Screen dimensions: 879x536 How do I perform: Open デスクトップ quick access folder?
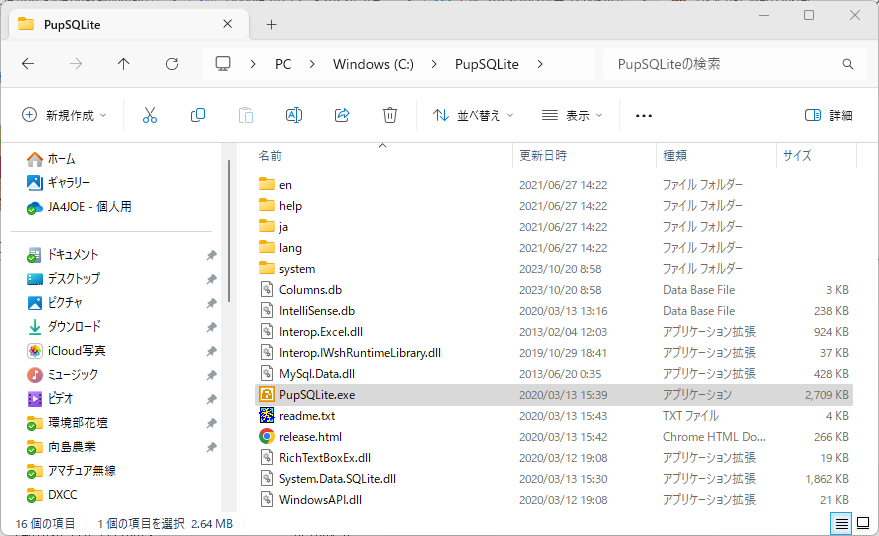[x=63, y=279]
